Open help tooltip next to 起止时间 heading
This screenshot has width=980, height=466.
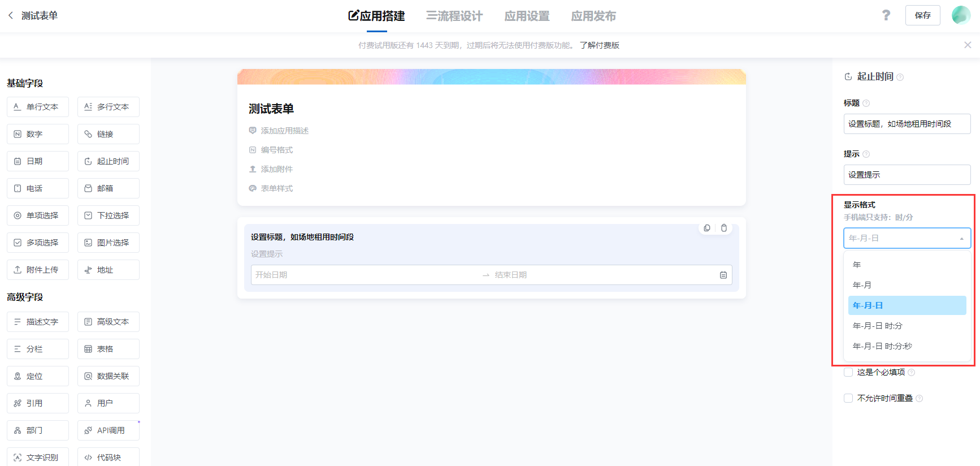tap(900, 77)
